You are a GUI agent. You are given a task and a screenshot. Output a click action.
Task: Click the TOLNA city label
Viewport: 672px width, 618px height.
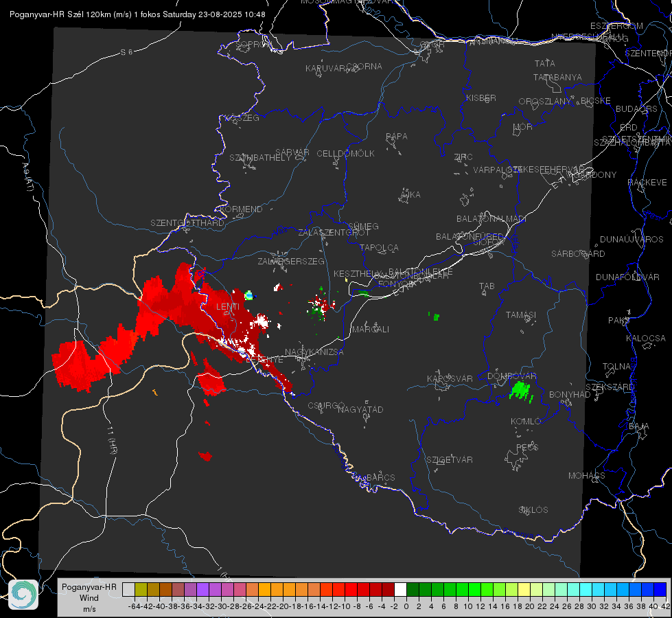[x=616, y=367]
